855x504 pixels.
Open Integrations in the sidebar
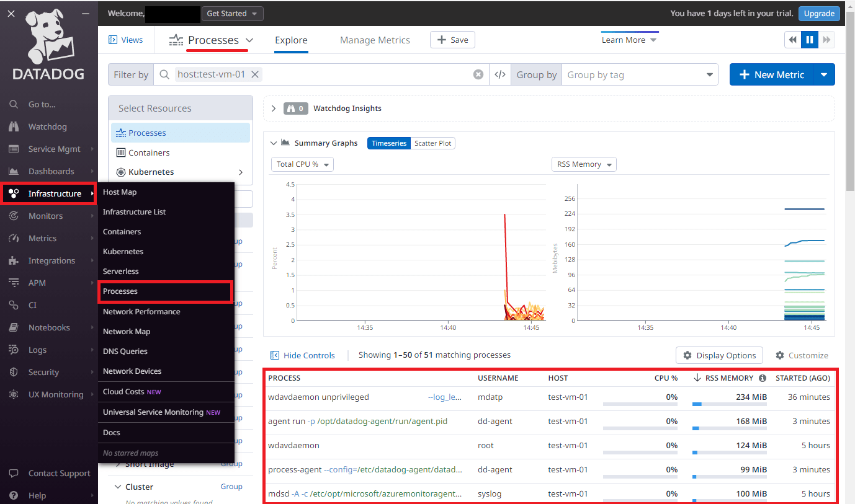click(x=51, y=260)
